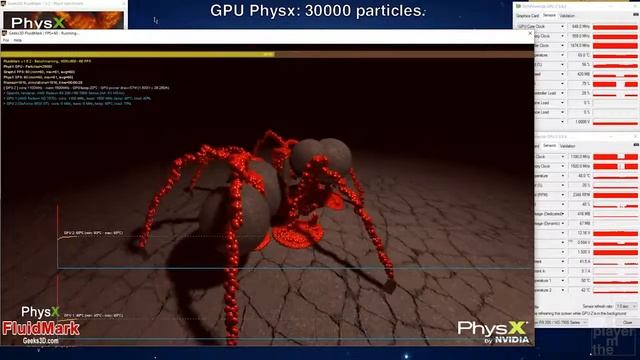
Task: Click the 1500.0 MHz memory clock value
Action: 579,167
